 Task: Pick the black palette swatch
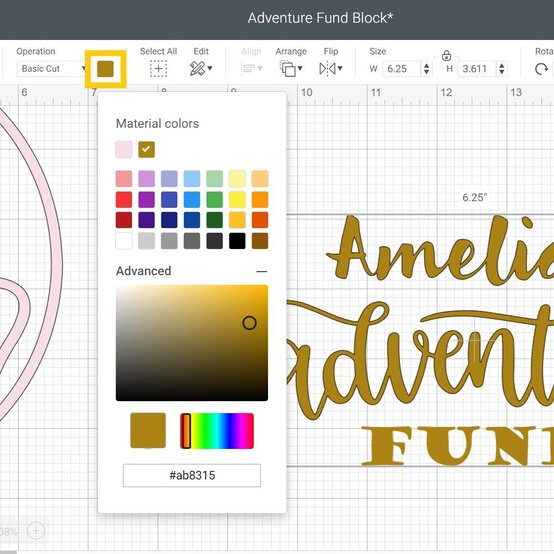pos(237,241)
